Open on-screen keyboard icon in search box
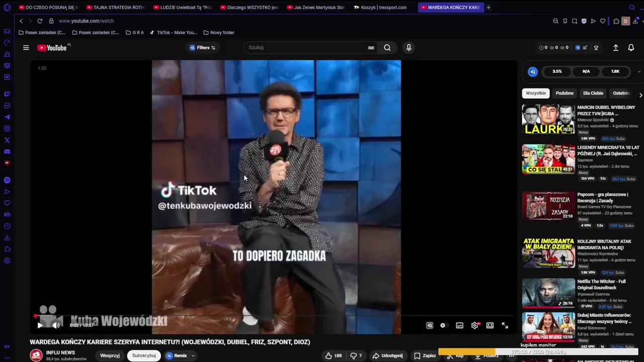This screenshot has height=362, width=644. pyautogui.click(x=371, y=48)
